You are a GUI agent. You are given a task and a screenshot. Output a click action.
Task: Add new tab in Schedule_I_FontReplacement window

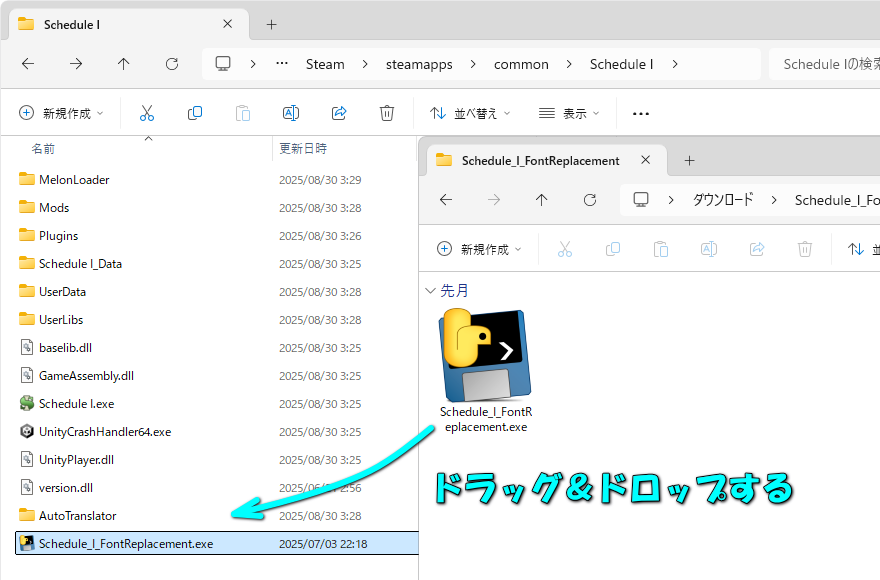pyautogui.click(x=689, y=161)
